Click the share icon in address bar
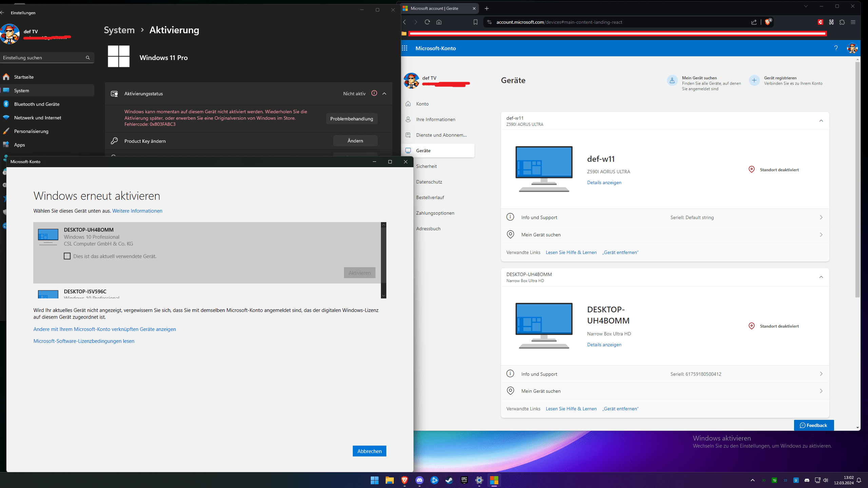 pos(754,22)
